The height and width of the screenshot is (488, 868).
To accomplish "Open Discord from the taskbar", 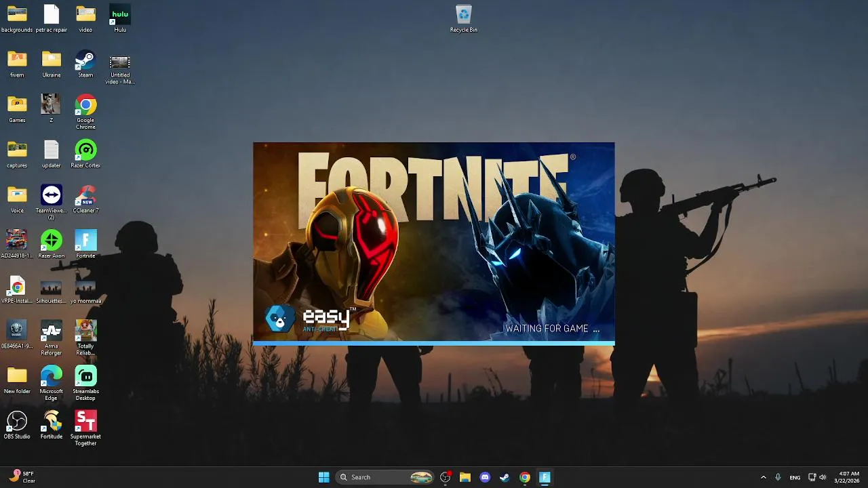I will click(485, 477).
